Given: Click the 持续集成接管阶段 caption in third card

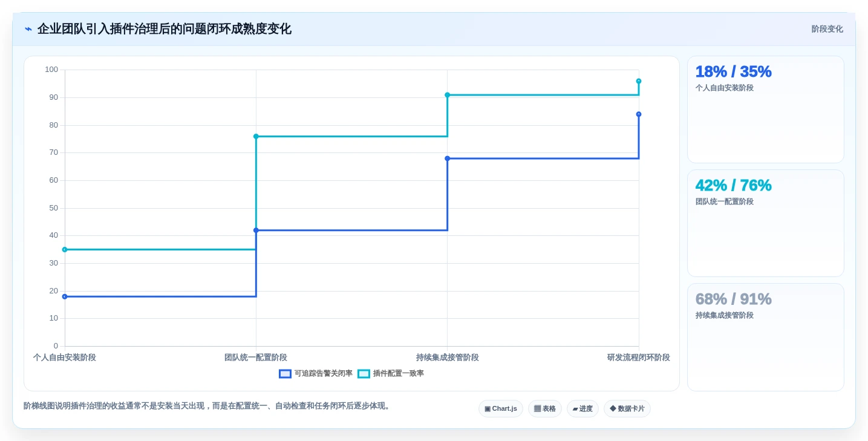Looking at the screenshot, I should point(725,315).
